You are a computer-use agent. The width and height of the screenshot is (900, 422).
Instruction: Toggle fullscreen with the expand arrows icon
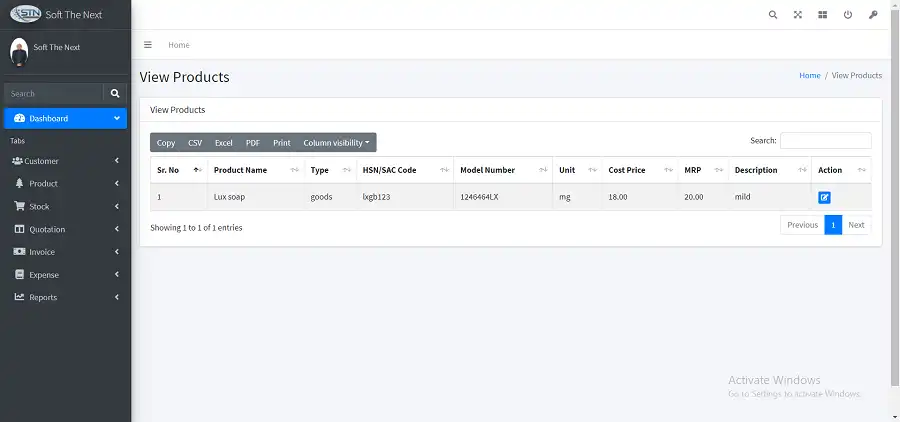click(x=797, y=15)
